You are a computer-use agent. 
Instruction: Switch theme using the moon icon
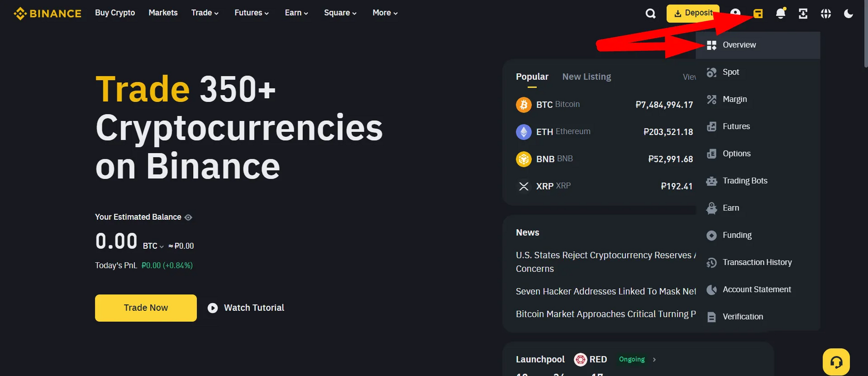tap(848, 13)
